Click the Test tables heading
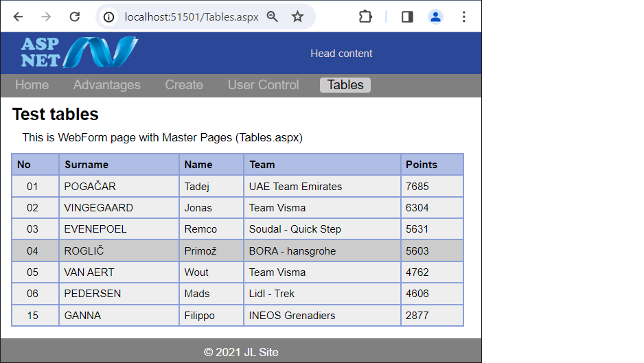This screenshot has height=363, width=644. 56,114
